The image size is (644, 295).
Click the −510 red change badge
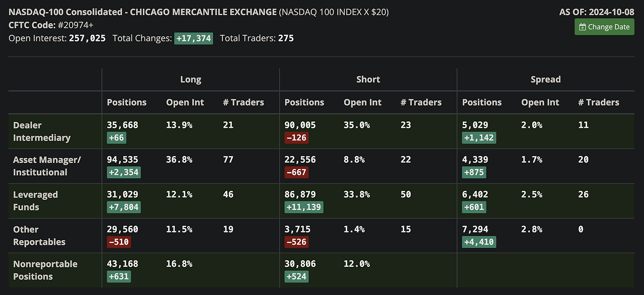tap(119, 242)
